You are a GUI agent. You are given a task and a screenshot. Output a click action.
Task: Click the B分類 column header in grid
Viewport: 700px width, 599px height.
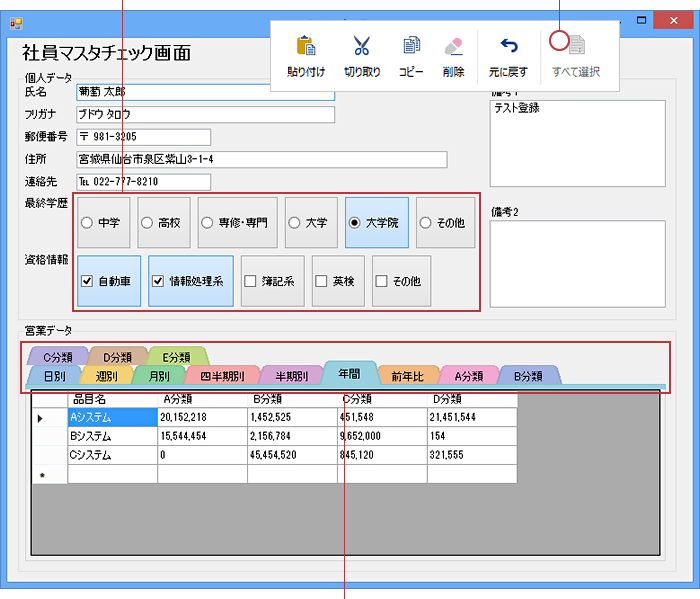[293, 399]
